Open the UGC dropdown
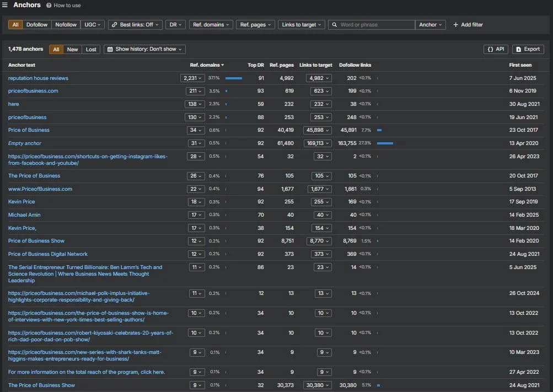The width and height of the screenshot is (553, 392). pyautogui.click(x=93, y=25)
